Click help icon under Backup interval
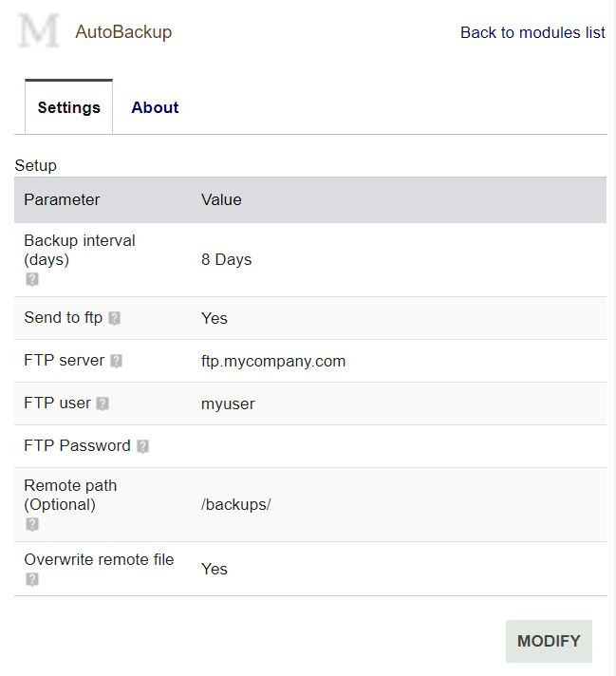The height and width of the screenshot is (676, 616). [32, 279]
